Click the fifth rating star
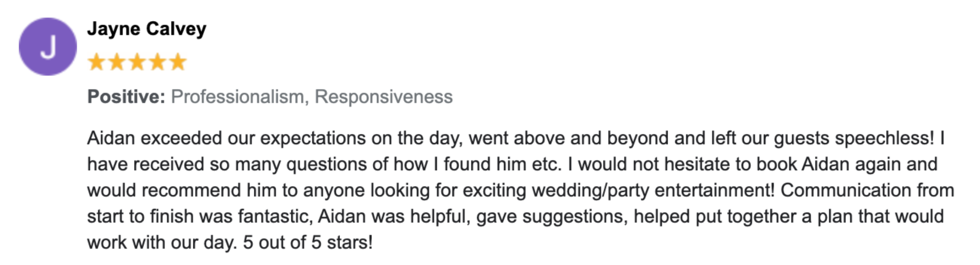Screen dimensions: 980x265 [178, 62]
